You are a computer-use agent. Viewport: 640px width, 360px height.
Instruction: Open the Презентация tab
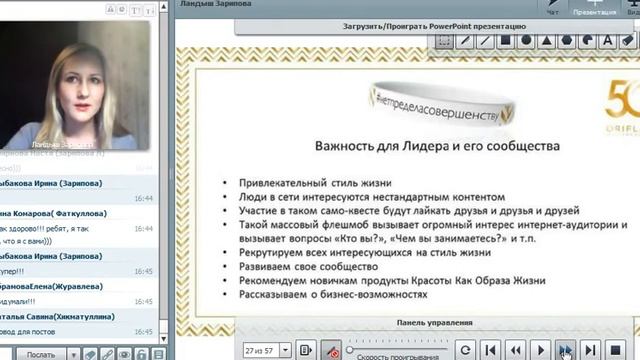tap(594, 7)
